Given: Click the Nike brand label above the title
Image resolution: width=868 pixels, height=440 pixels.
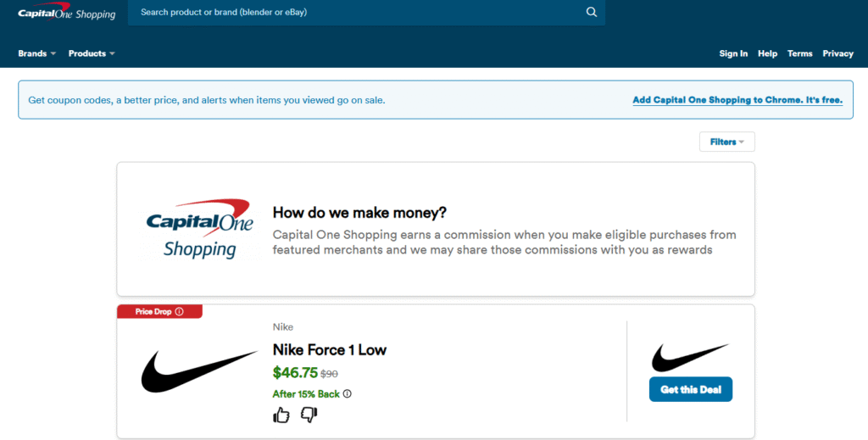Looking at the screenshot, I should coord(283,327).
